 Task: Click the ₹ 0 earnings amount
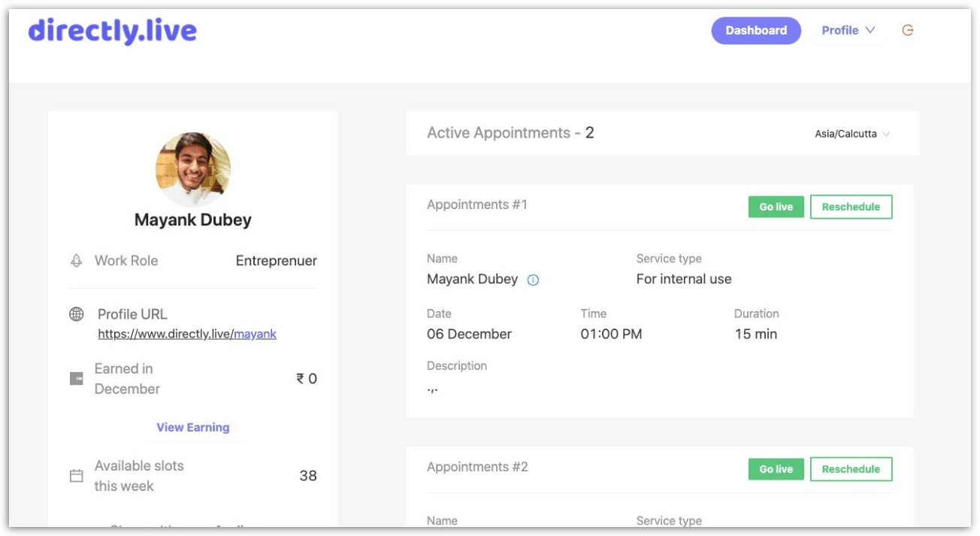(307, 379)
